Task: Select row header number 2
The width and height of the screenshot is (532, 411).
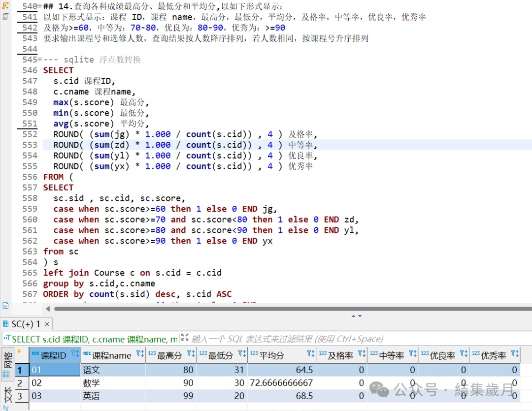Action: pyautogui.click(x=22, y=383)
